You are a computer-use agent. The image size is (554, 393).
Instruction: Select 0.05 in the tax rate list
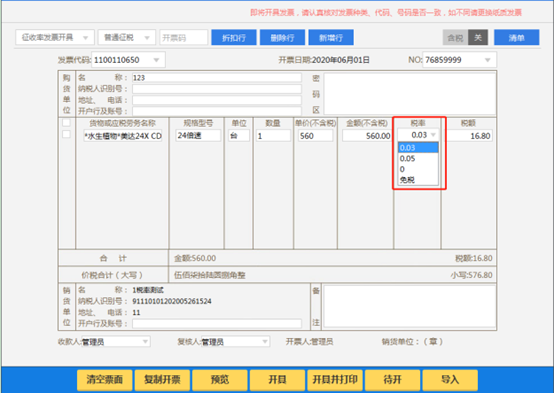pyautogui.click(x=418, y=158)
